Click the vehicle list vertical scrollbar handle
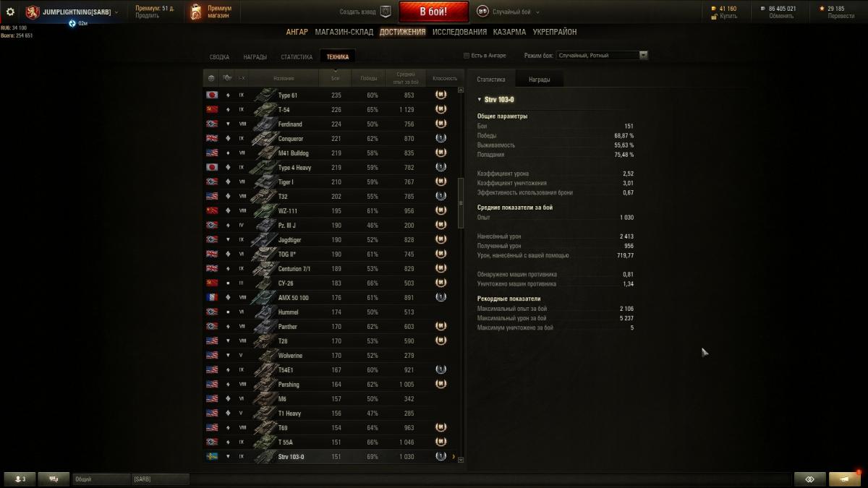 tap(461, 203)
